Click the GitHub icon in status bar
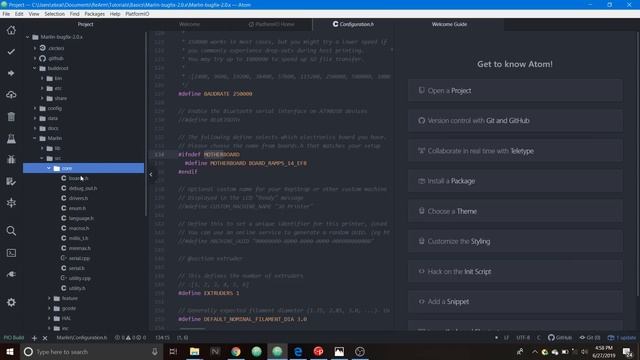 (560, 338)
